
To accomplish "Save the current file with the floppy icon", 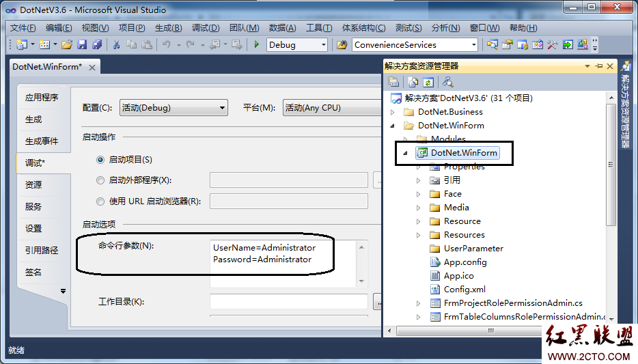I will pyautogui.click(x=82, y=45).
